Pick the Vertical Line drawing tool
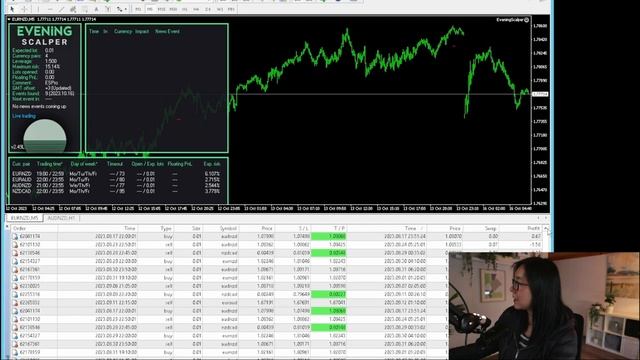 tap(38, 9)
